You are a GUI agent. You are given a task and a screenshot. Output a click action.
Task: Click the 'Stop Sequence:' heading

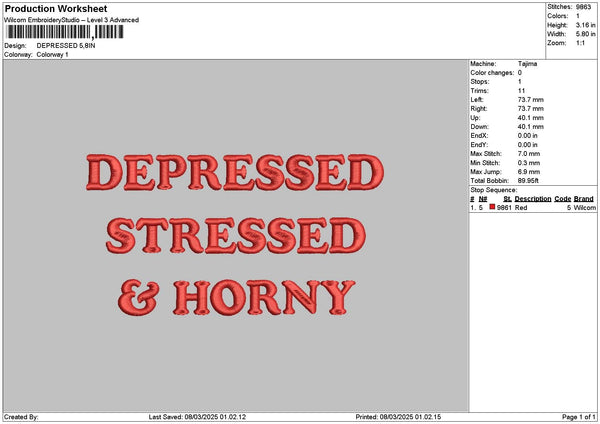point(494,190)
